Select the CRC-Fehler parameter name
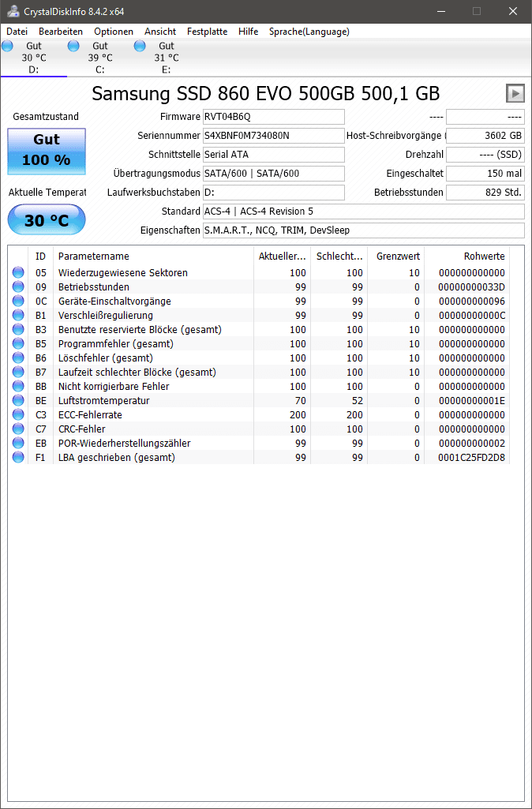 (81, 429)
